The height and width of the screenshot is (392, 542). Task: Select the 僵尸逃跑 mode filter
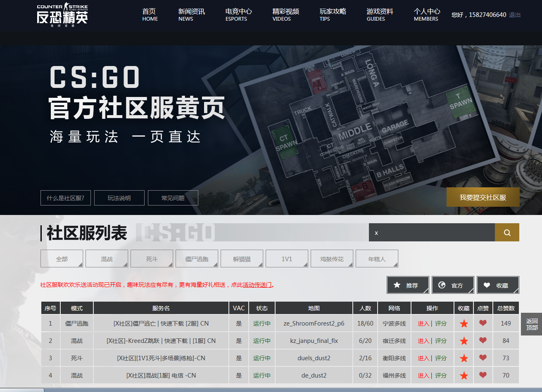(197, 259)
